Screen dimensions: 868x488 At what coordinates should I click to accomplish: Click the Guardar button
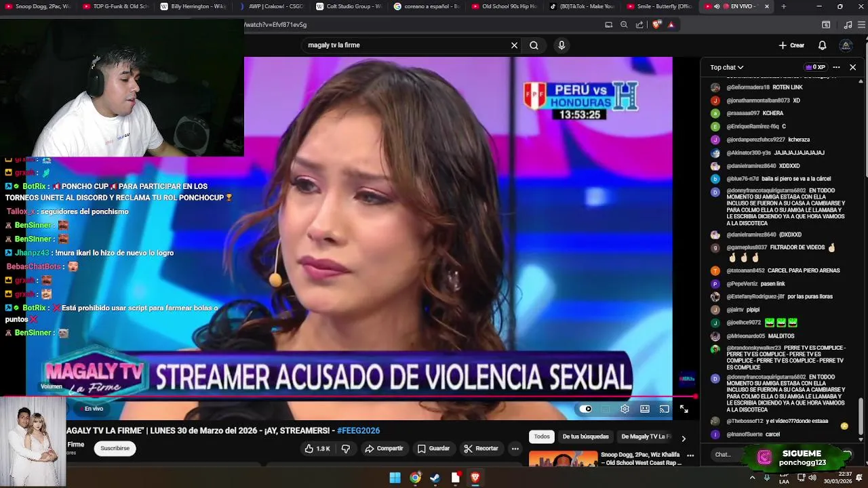[x=433, y=448]
